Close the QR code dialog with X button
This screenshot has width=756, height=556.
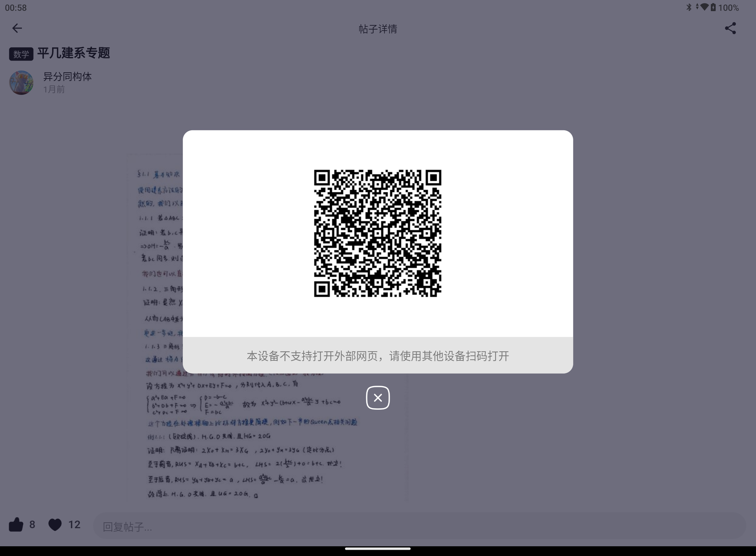(378, 398)
